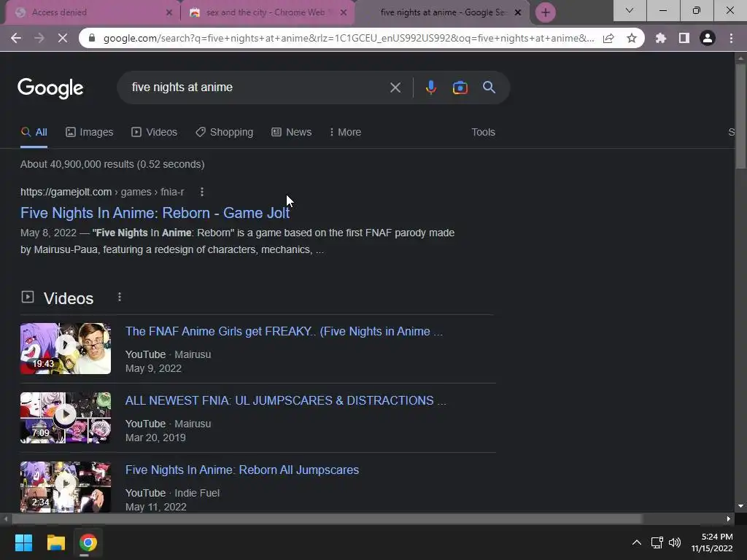Viewport: 747px width, 560px height.
Task: Clear the search box with the X
Action: (395, 87)
